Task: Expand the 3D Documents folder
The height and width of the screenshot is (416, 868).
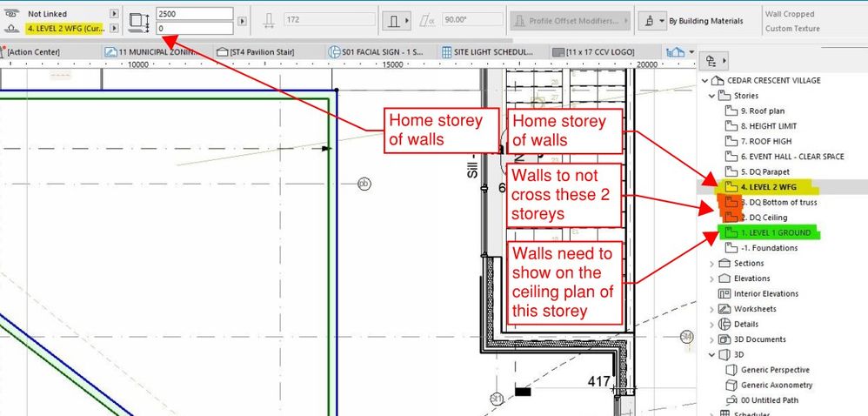Action: [x=712, y=339]
